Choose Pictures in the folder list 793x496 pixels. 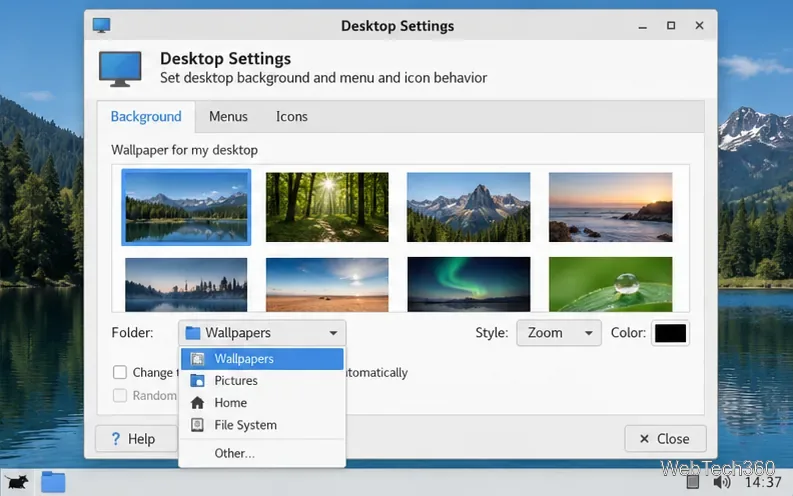point(262,381)
